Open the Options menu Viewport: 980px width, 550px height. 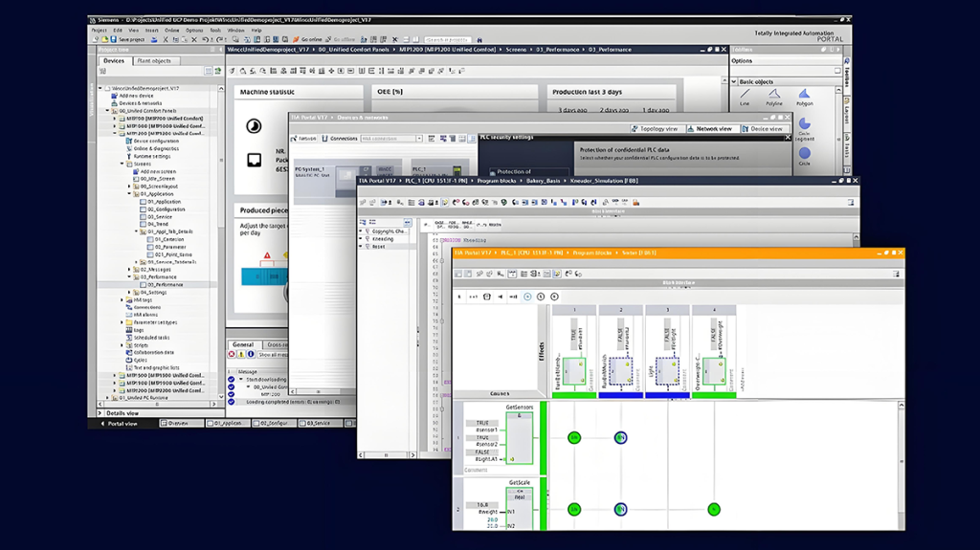point(194,30)
